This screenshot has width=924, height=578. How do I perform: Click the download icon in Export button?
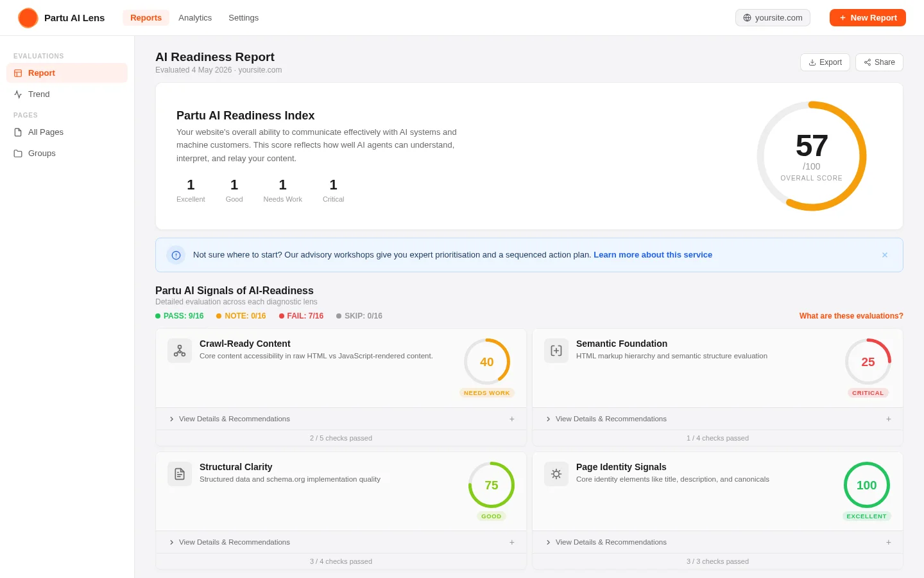pos(812,62)
